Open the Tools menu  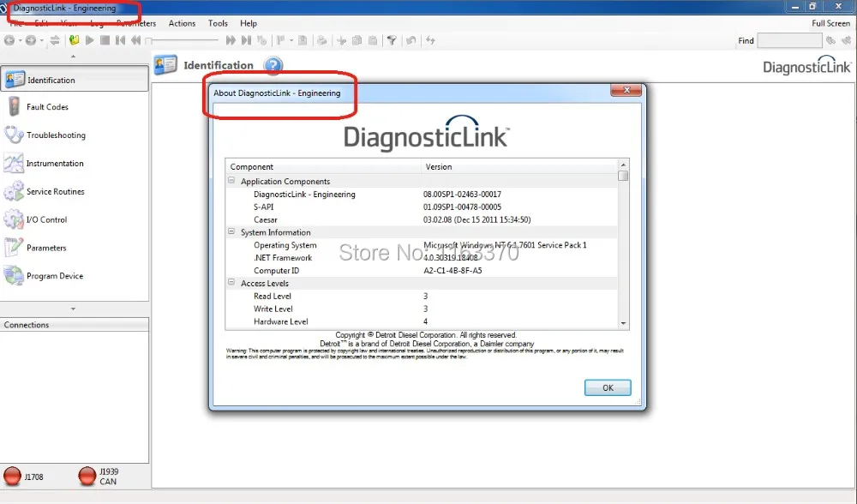pos(218,23)
